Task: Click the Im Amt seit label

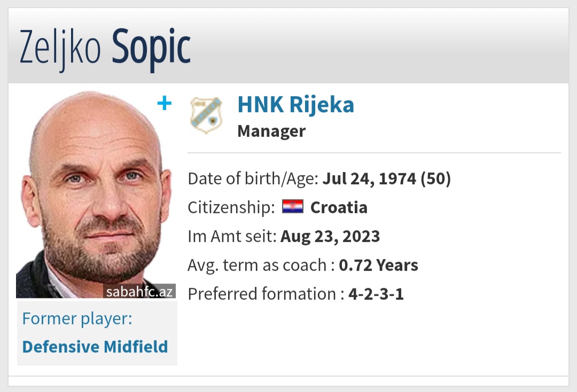Action: click(x=232, y=237)
